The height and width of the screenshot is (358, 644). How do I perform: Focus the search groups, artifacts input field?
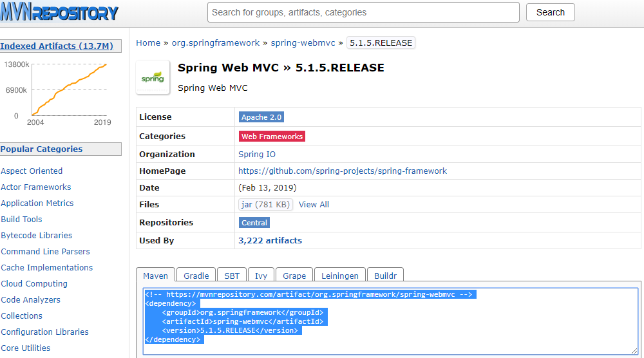click(363, 12)
